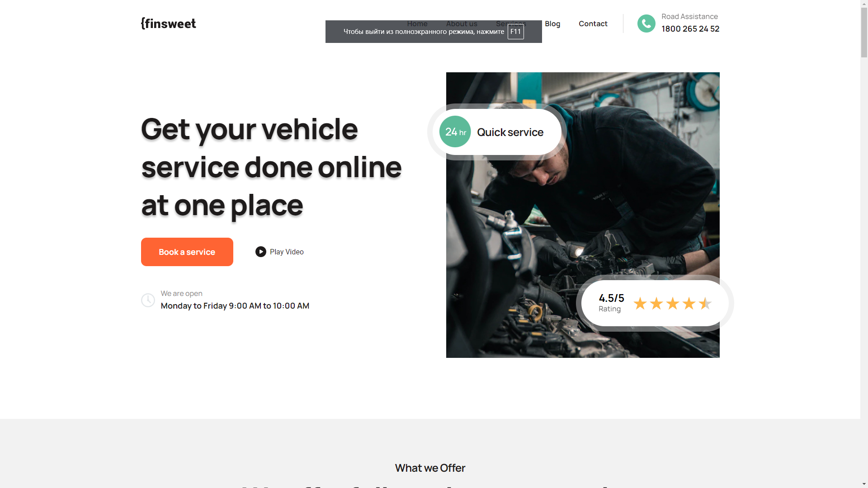Screen dimensions: 868x488
Task: Click the first rating star
Action: point(640,303)
